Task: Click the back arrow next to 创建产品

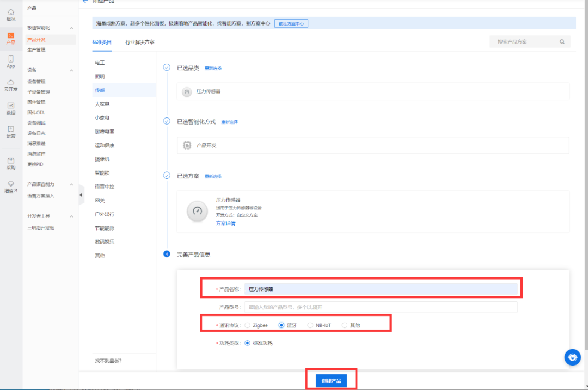Action: tap(85, 1)
